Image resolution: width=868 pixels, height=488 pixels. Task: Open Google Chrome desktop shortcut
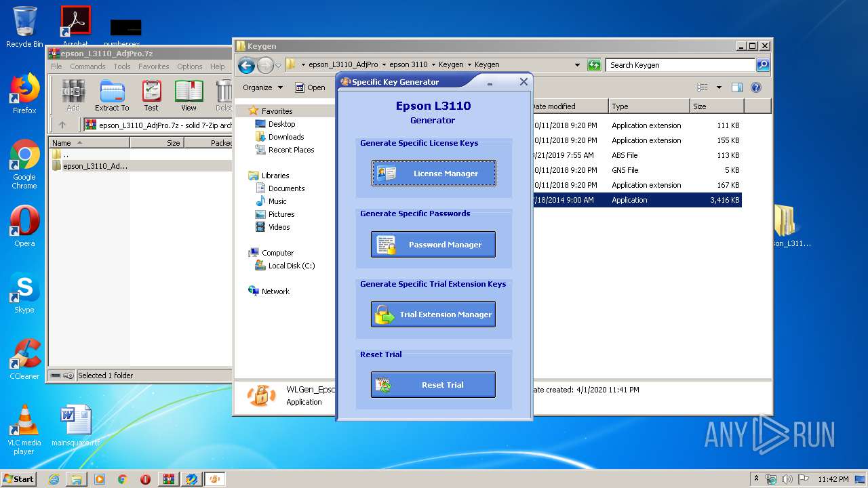24,165
